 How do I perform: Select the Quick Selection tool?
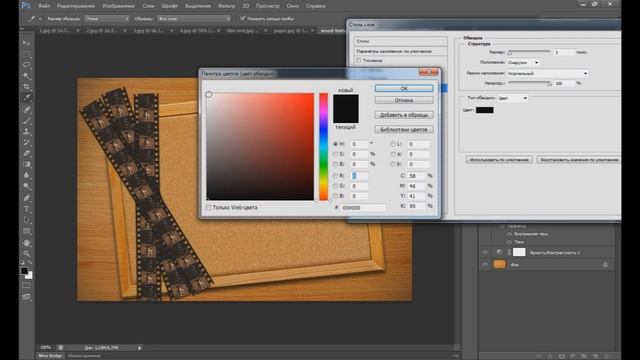click(27, 76)
